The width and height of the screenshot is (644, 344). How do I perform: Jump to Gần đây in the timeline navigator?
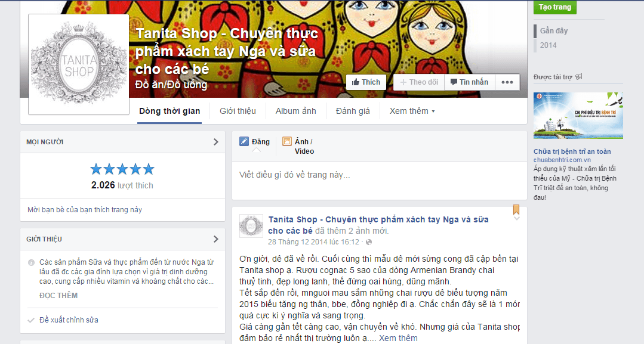pos(554,31)
